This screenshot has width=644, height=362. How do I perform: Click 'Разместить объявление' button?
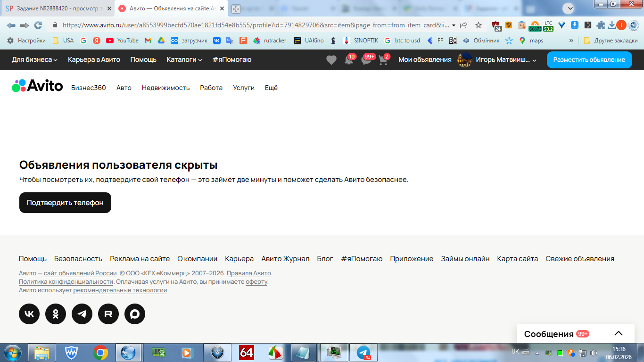589,60
